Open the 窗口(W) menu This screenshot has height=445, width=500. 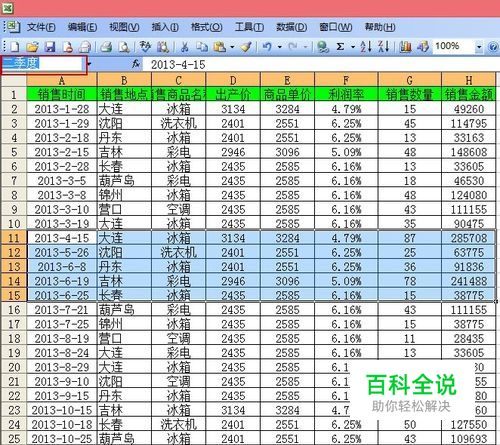tap(335, 27)
